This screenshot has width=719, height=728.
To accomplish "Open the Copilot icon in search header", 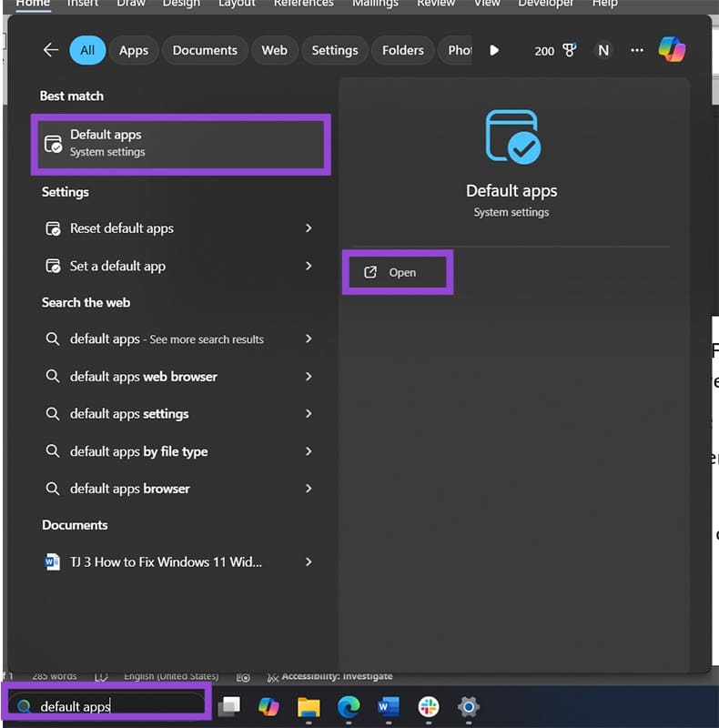I will click(672, 50).
